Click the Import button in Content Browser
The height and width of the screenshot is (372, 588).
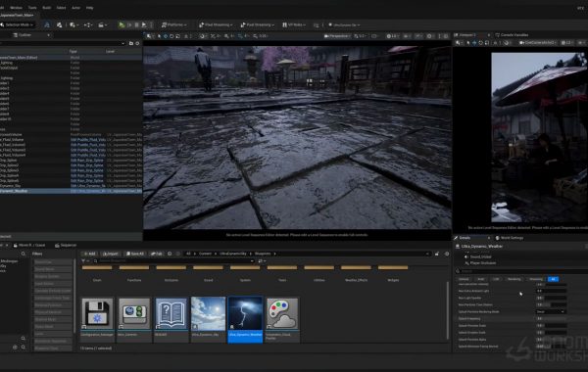[x=111, y=254]
